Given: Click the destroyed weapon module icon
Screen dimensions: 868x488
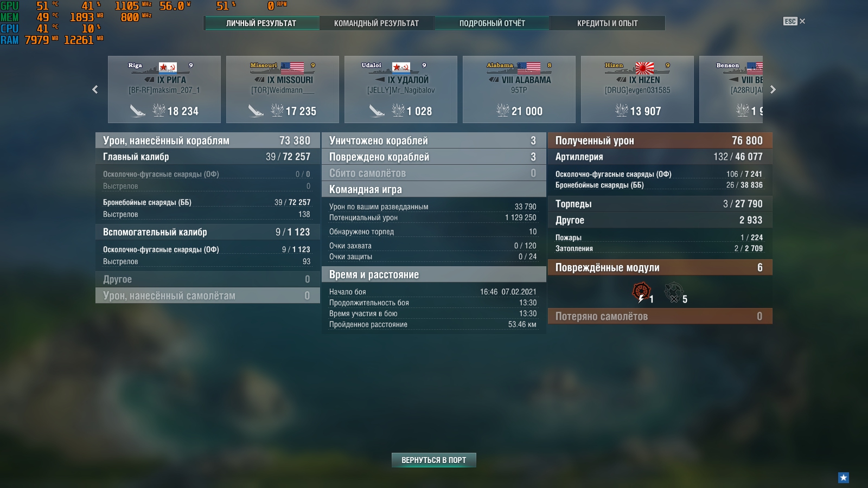Looking at the screenshot, I should [x=673, y=291].
